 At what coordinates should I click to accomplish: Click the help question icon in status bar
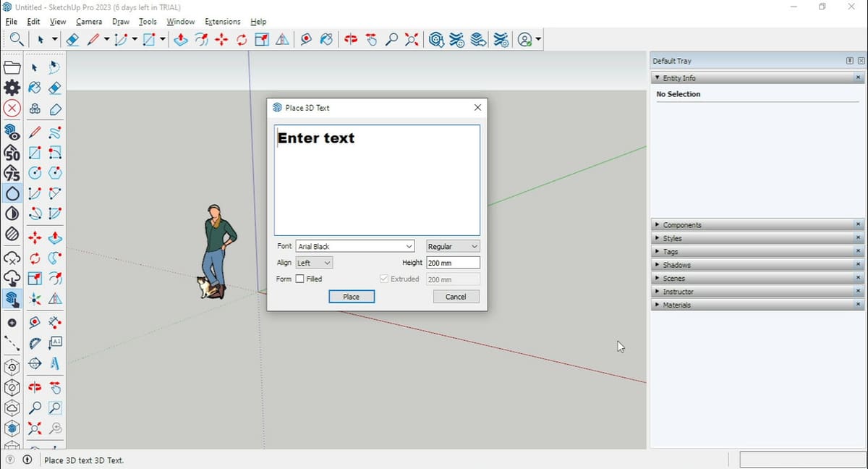pyautogui.click(x=10, y=460)
